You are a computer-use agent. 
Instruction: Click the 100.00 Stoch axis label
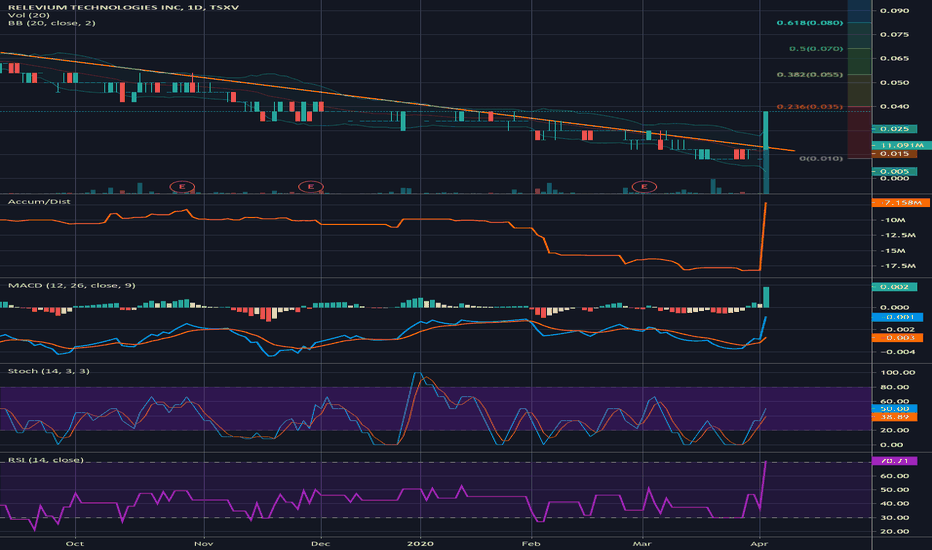click(898, 373)
